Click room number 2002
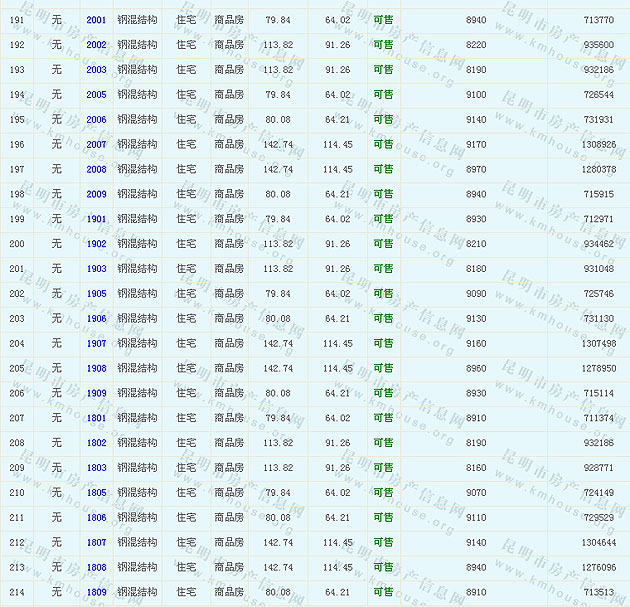This screenshot has width=630, height=607. (96, 45)
